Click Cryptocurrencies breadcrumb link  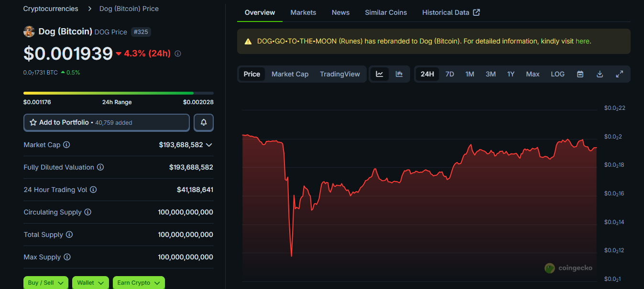(51, 9)
